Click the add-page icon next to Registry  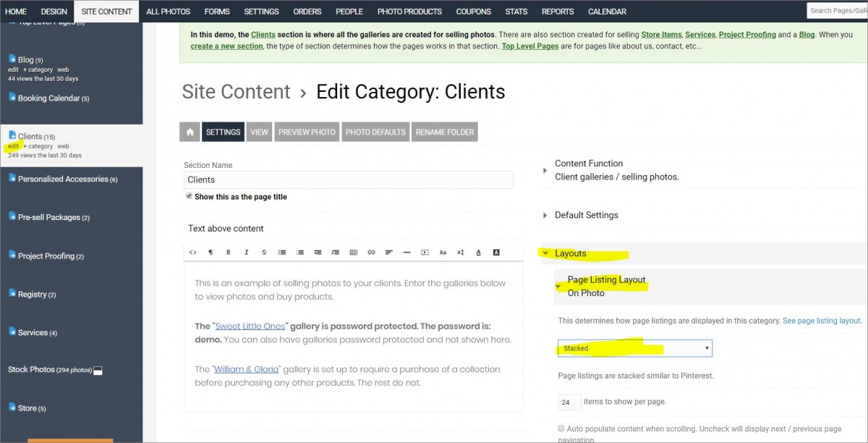click(x=12, y=294)
